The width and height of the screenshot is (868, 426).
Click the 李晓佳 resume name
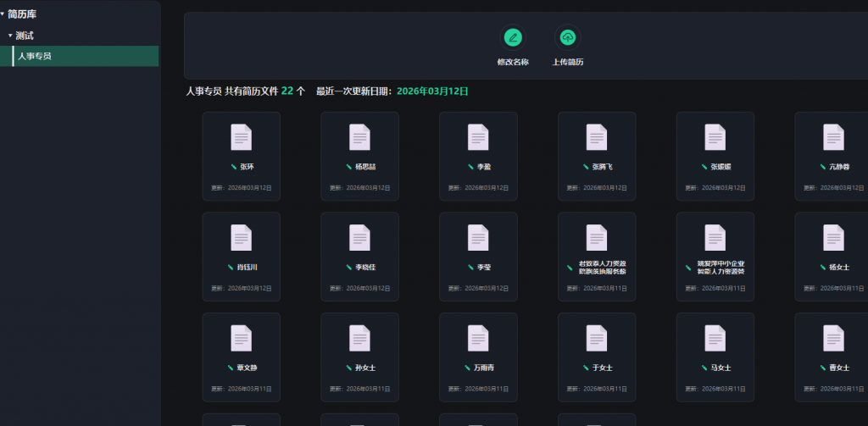pyautogui.click(x=364, y=268)
